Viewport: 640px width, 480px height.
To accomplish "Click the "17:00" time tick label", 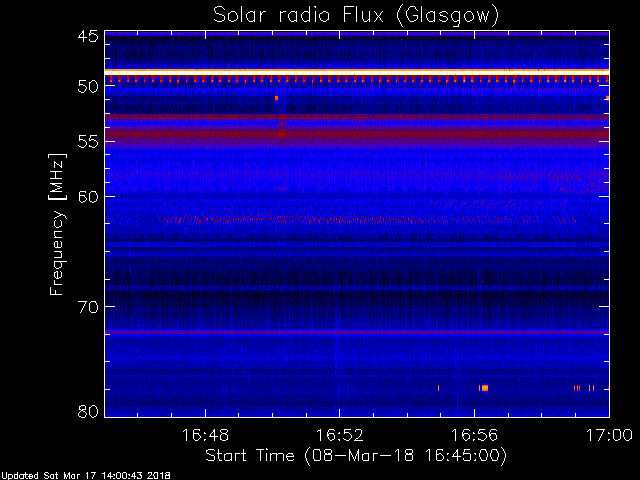I will (609, 435).
